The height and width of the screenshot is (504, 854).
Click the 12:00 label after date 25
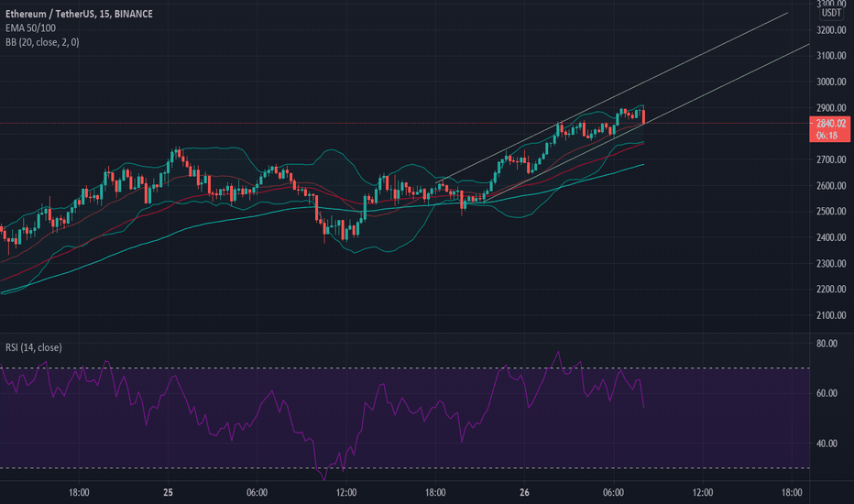pos(346,493)
